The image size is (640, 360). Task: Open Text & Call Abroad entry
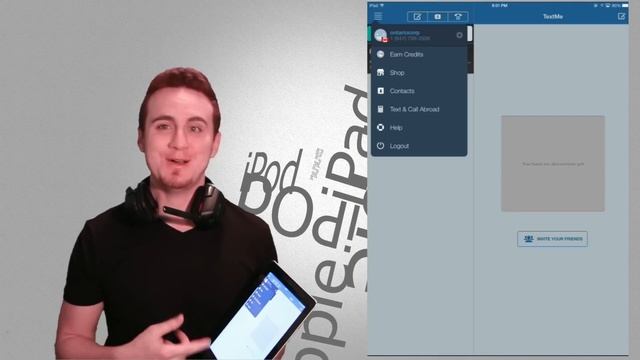click(x=419, y=109)
